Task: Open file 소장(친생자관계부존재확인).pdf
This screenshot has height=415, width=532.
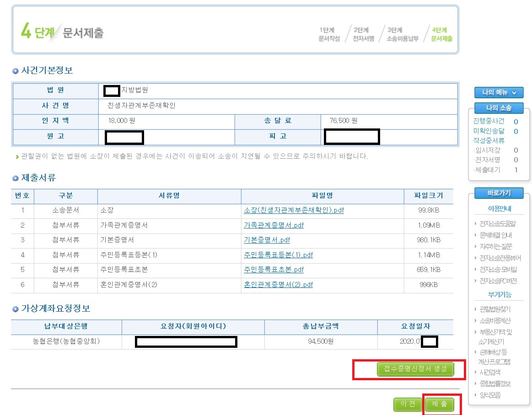Action: (x=294, y=210)
